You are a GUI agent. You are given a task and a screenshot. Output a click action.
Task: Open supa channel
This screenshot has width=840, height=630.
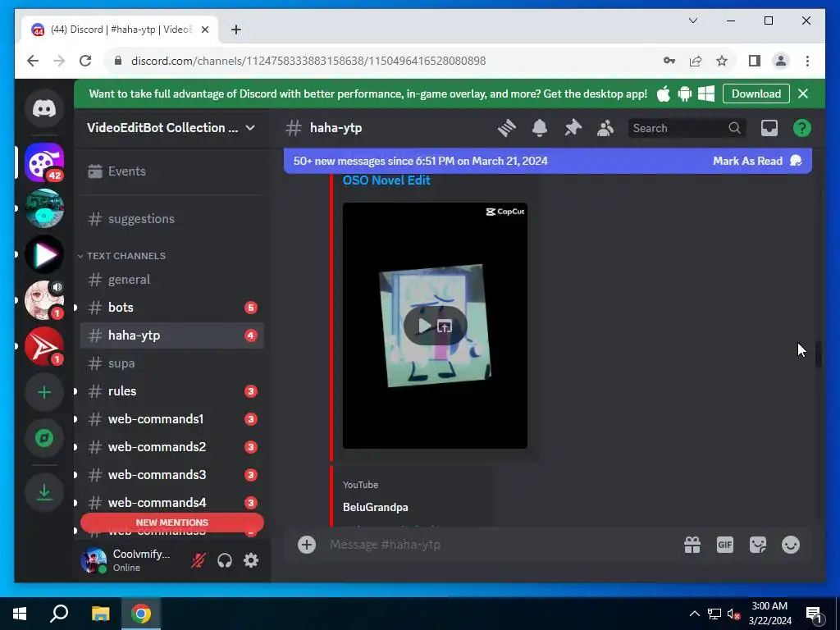(x=172, y=363)
